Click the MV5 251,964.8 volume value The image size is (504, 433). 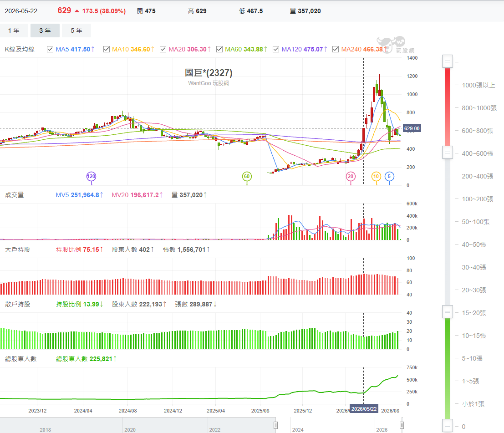[79, 195]
